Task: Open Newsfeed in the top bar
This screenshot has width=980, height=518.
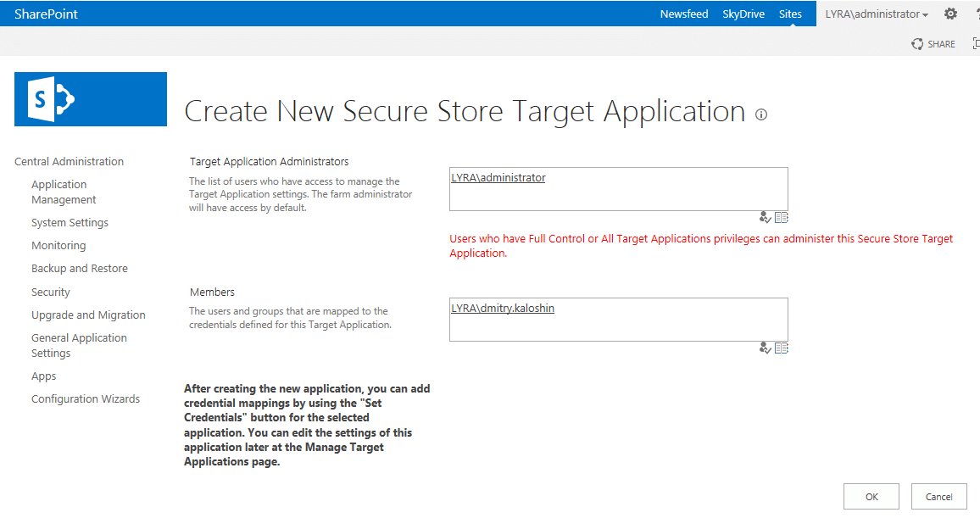Action: coord(684,14)
